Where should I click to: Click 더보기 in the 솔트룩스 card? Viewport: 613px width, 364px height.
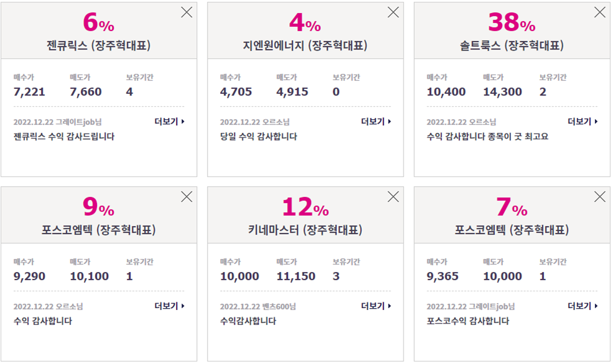[x=583, y=122]
